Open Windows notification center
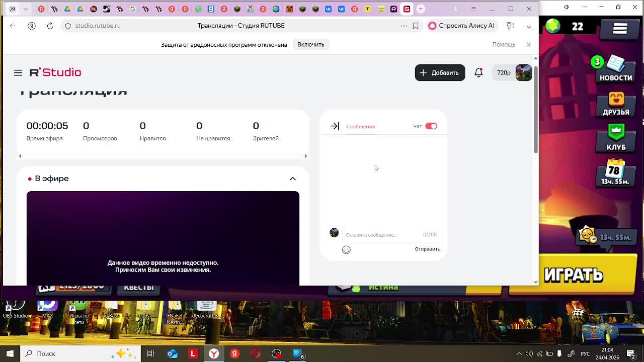Image resolution: width=644 pixels, height=362 pixels. (631, 353)
